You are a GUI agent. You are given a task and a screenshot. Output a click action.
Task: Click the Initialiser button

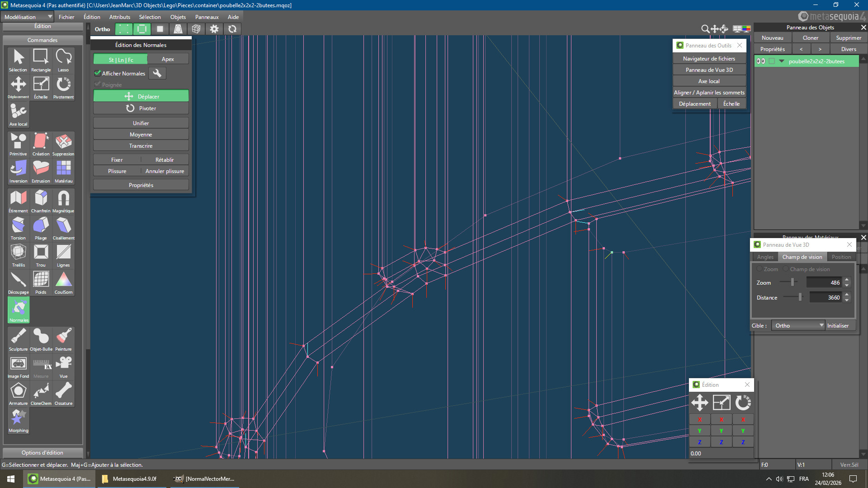pyautogui.click(x=838, y=325)
